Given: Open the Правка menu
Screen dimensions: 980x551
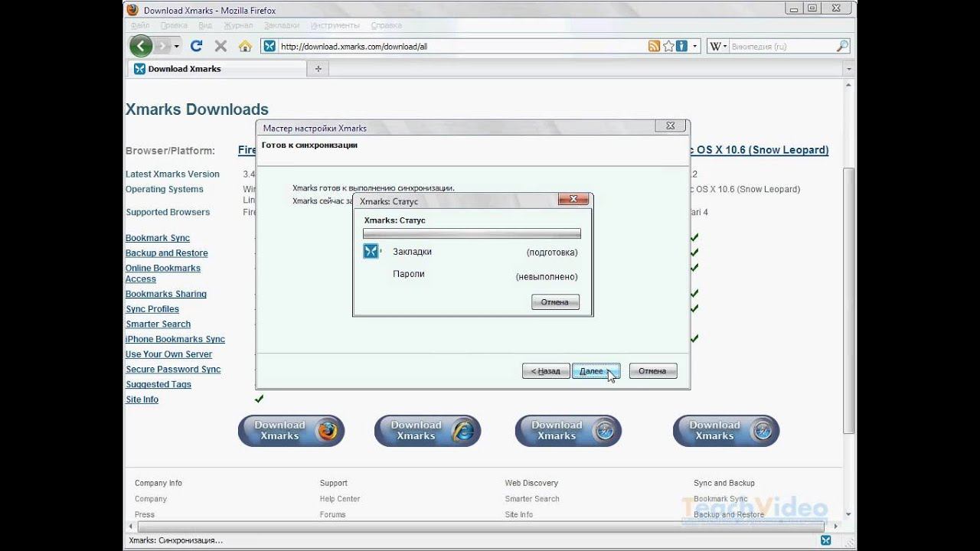Looking at the screenshot, I should tap(173, 25).
